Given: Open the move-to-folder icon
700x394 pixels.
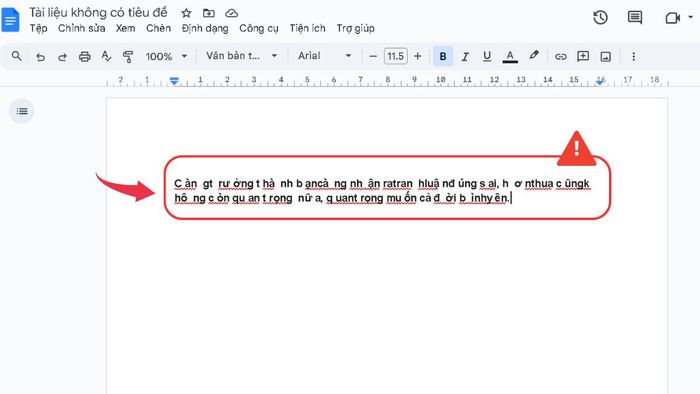Looking at the screenshot, I should coord(208,13).
